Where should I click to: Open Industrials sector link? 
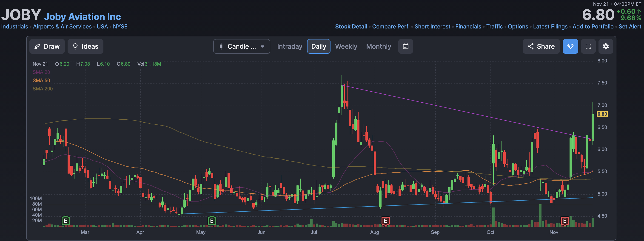(14, 26)
